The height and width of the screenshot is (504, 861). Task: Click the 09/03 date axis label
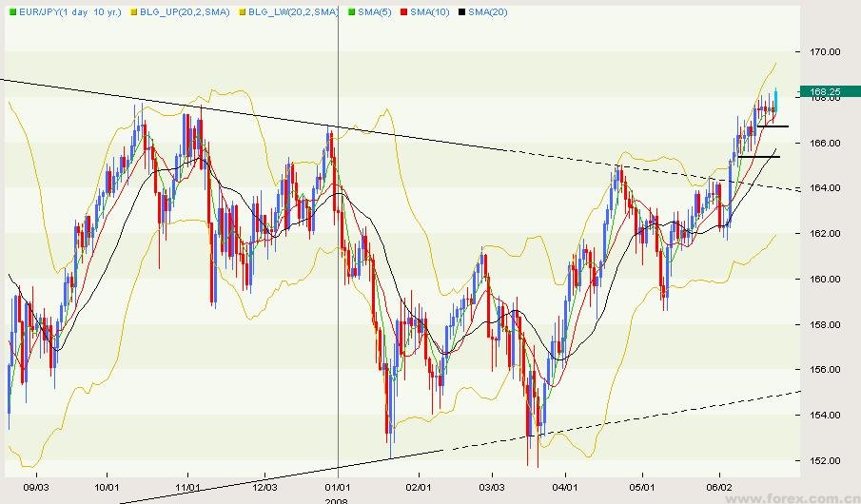pyautogui.click(x=35, y=485)
